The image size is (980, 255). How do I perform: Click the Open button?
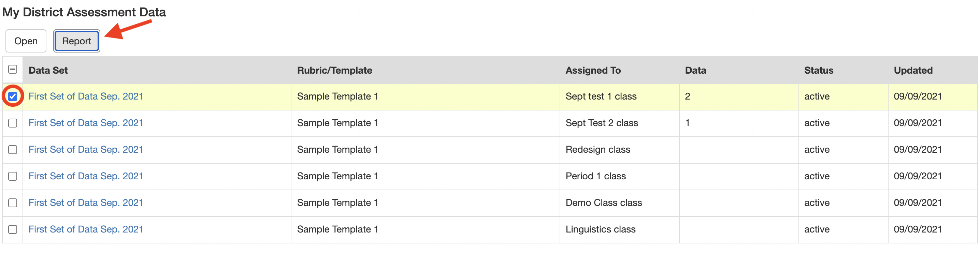click(26, 41)
